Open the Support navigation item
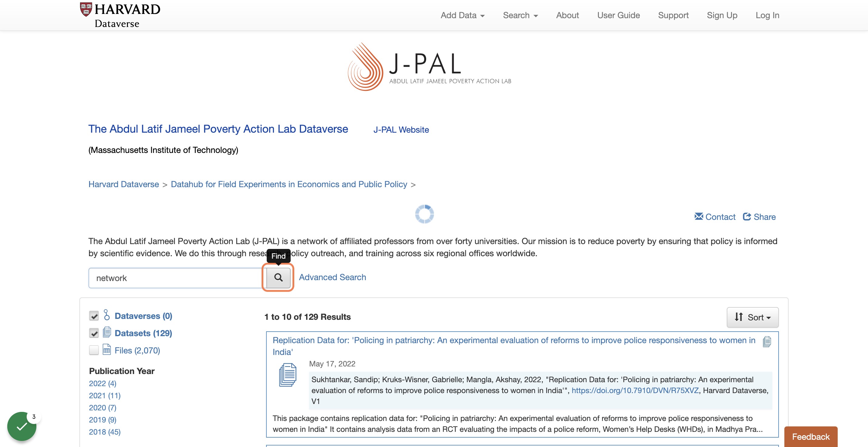The width and height of the screenshot is (868, 447). (x=673, y=15)
